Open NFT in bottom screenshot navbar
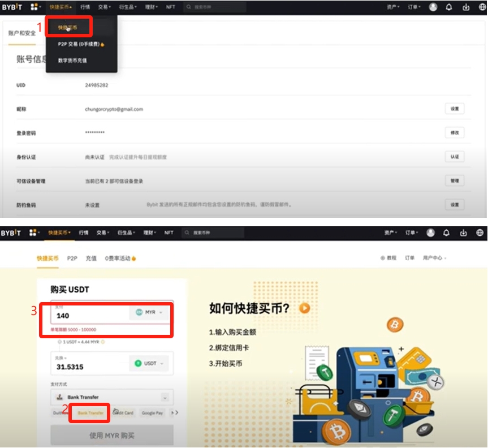The image size is (488, 448). click(169, 232)
